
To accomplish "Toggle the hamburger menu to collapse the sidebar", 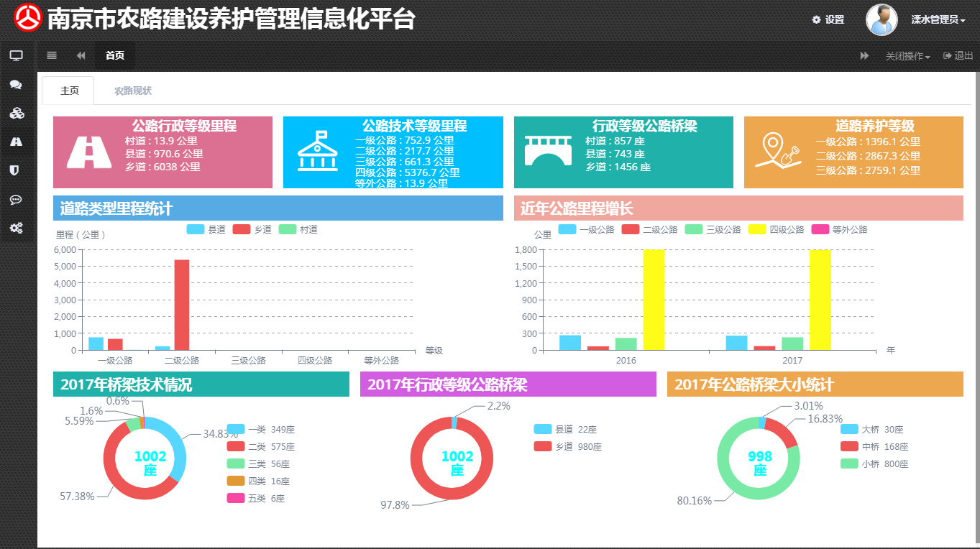I will pyautogui.click(x=52, y=55).
